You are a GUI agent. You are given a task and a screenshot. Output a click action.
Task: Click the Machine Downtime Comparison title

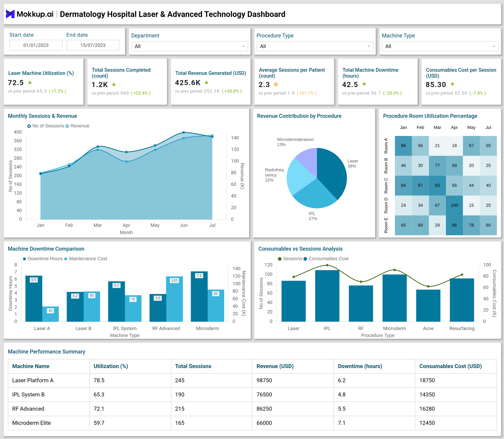pos(46,249)
